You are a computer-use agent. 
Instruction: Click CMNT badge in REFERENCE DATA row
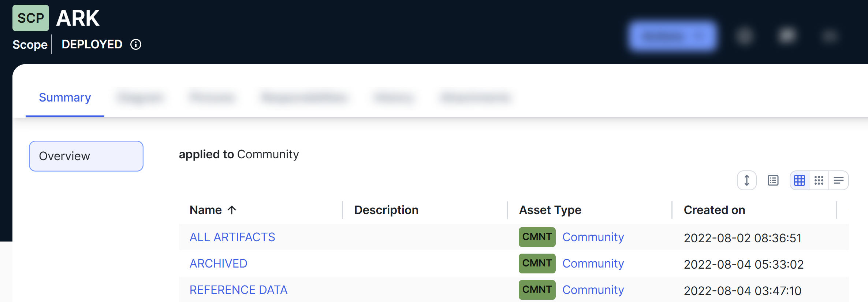(537, 290)
